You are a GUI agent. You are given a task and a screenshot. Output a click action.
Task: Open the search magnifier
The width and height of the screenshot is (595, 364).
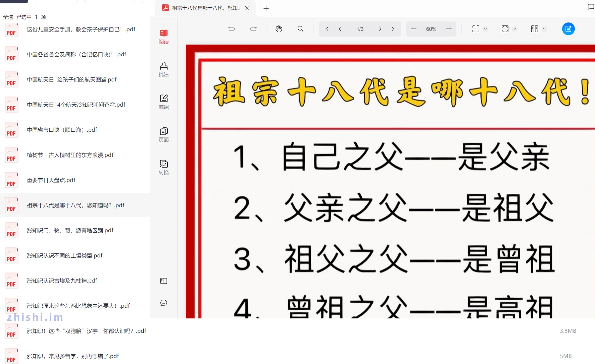pyautogui.click(x=301, y=29)
